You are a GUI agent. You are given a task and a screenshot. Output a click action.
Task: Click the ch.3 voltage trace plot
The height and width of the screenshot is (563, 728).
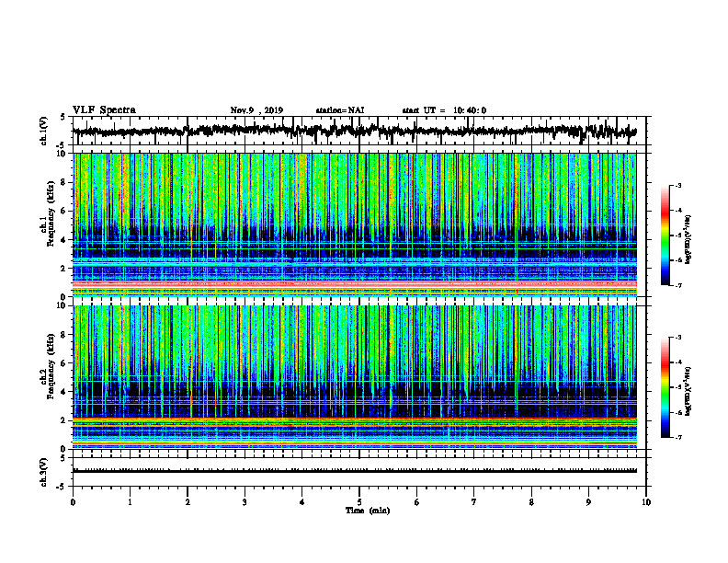(x=354, y=471)
